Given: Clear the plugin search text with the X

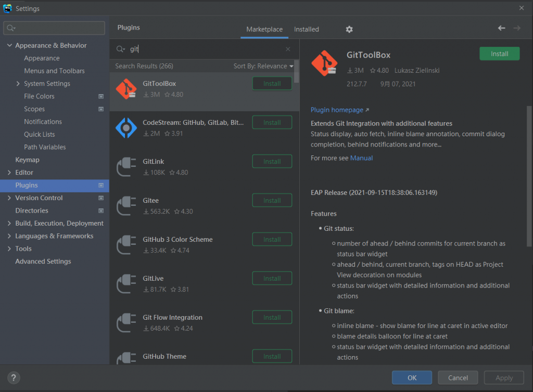Looking at the screenshot, I should tap(288, 49).
